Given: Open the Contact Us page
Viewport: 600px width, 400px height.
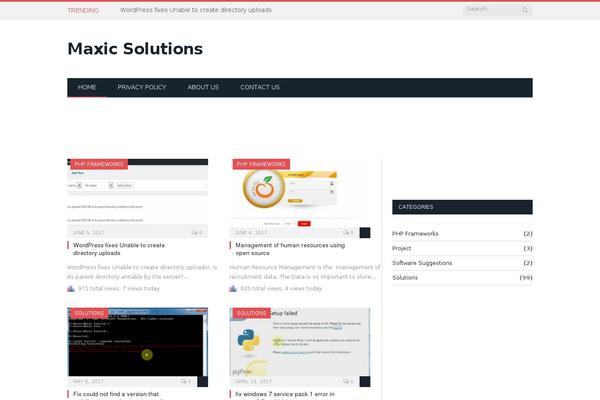Looking at the screenshot, I should click(260, 87).
